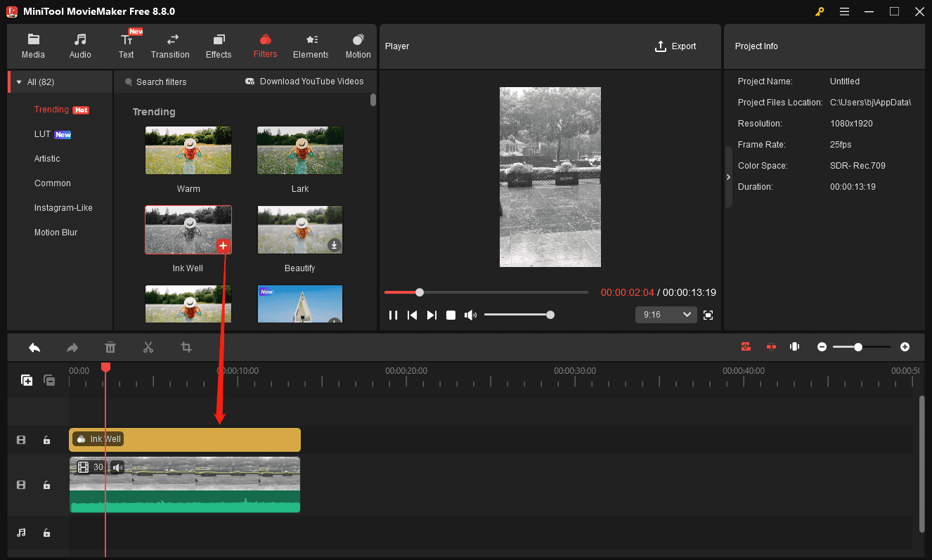Image resolution: width=932 pixels, height=560 pixels.
Task: Open the hamburger main menu
Action: coord(844,11)
